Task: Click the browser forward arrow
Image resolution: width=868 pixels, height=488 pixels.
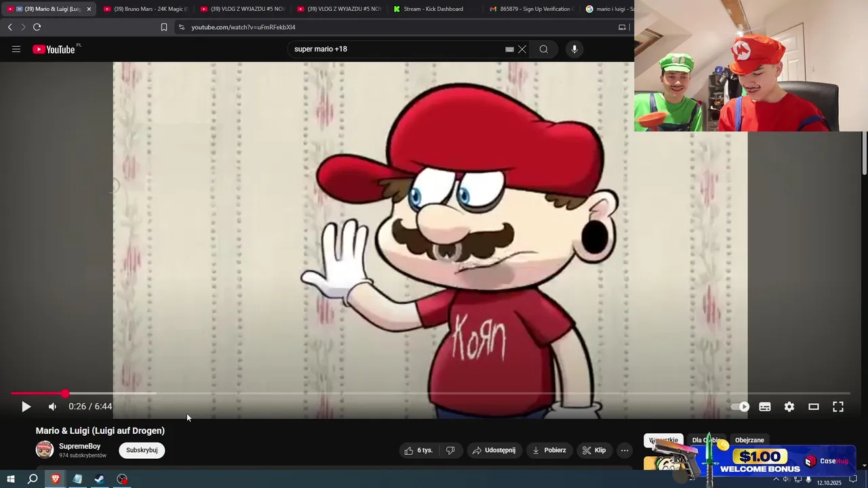Action: (x=23, y=27)
